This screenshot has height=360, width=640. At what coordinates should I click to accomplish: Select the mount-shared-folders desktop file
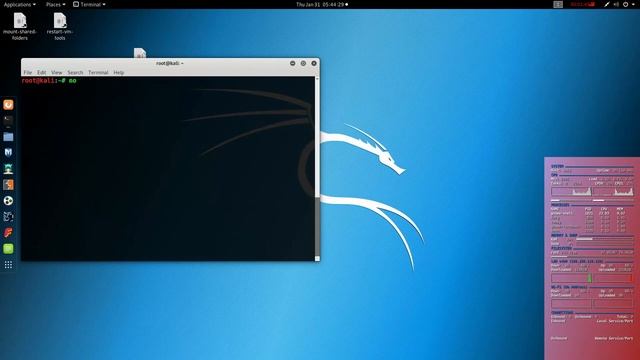point(20,26)
